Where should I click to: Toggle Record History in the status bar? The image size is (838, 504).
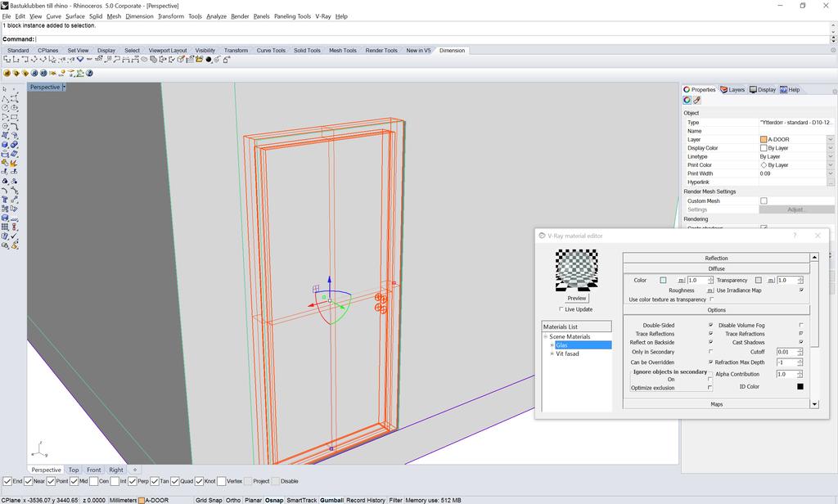(x=366, y=500)
